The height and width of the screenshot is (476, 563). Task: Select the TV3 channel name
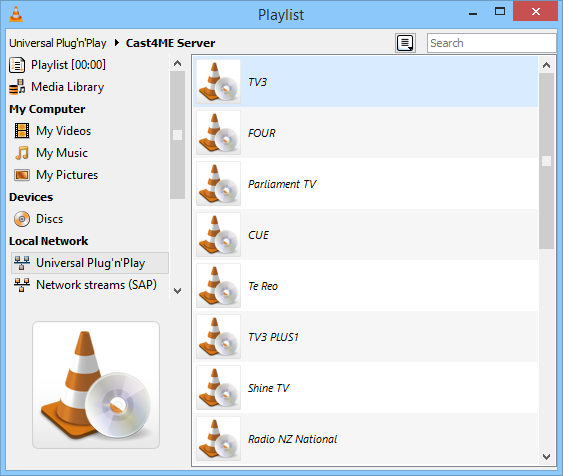click(257, 82)
